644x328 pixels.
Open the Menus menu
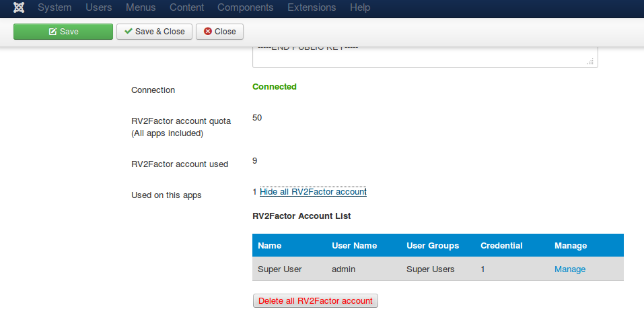tap(141, 7)
